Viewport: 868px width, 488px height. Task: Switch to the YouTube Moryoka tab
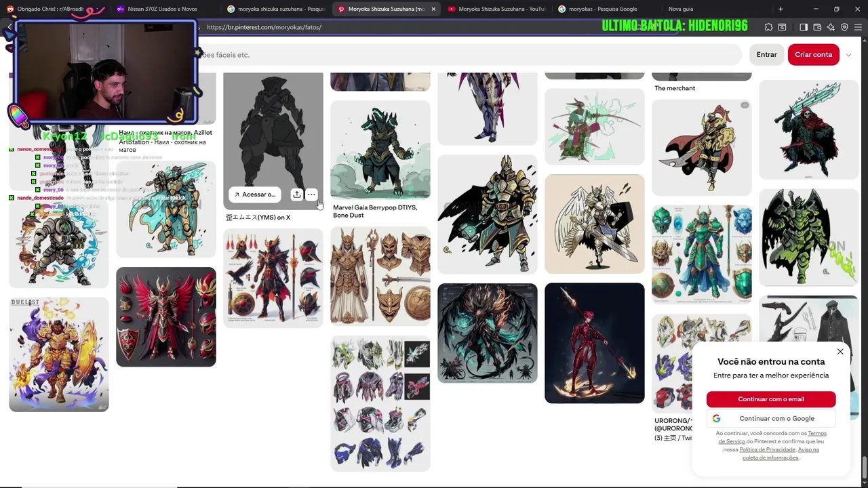point(497,9)
